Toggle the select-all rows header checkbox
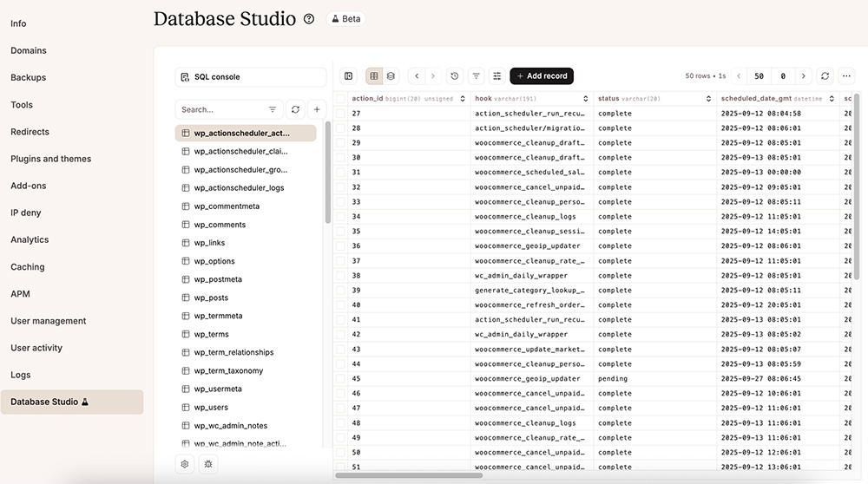868x484 pixels. coord(340,99)
